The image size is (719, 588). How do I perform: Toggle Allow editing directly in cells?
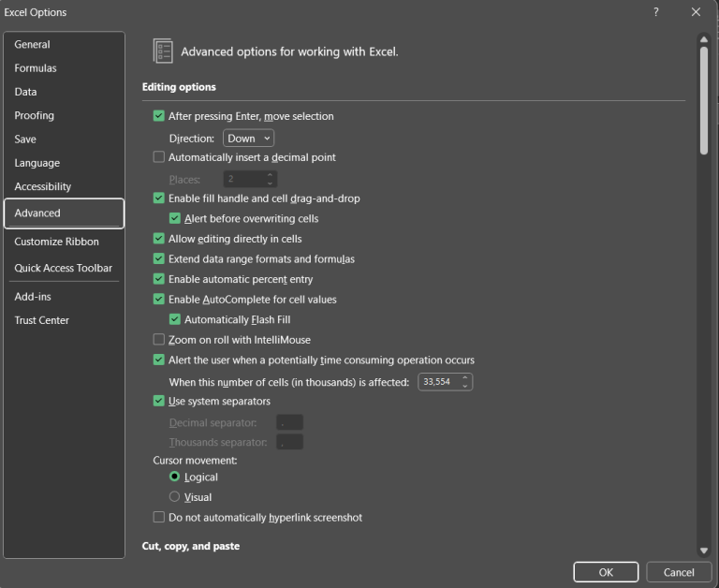pos(158,239)
